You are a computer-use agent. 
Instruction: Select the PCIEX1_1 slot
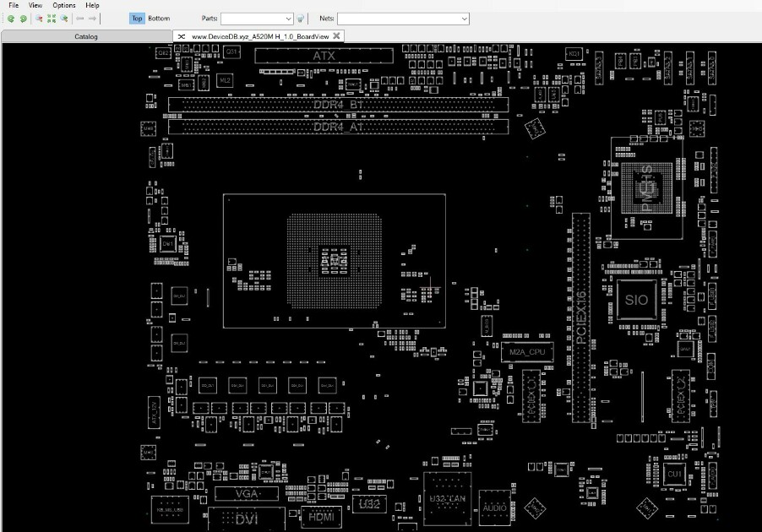pos(531,395)
